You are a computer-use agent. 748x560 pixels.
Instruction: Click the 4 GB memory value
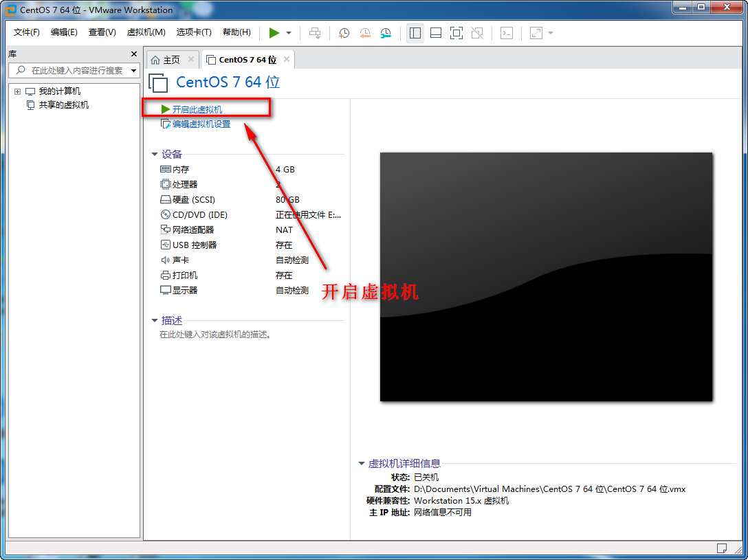click(x=285, y=169)
